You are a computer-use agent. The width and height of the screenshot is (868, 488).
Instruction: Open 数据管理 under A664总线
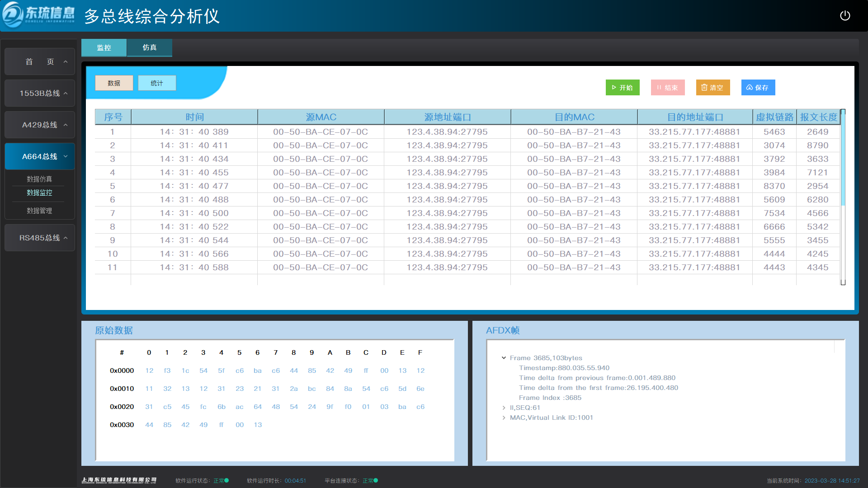pyautogui.click(x=39, y=211)
